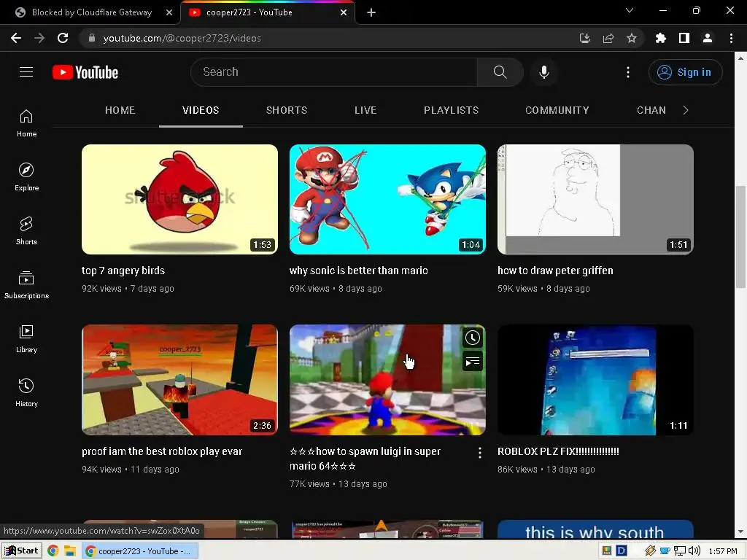Open 'how to draw peter griffen' title
Screen dimensions: 747x560
pos(555,271)
